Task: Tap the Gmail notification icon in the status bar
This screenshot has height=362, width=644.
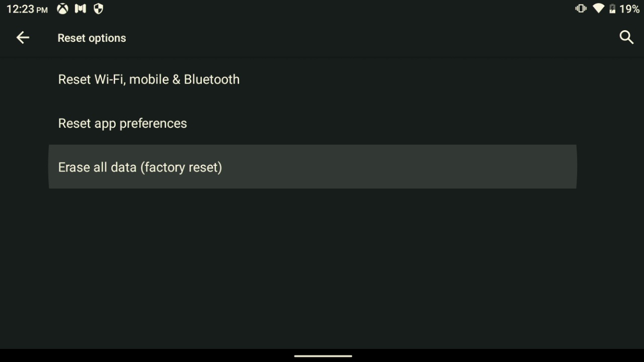Action: click(x=80, y=8)
